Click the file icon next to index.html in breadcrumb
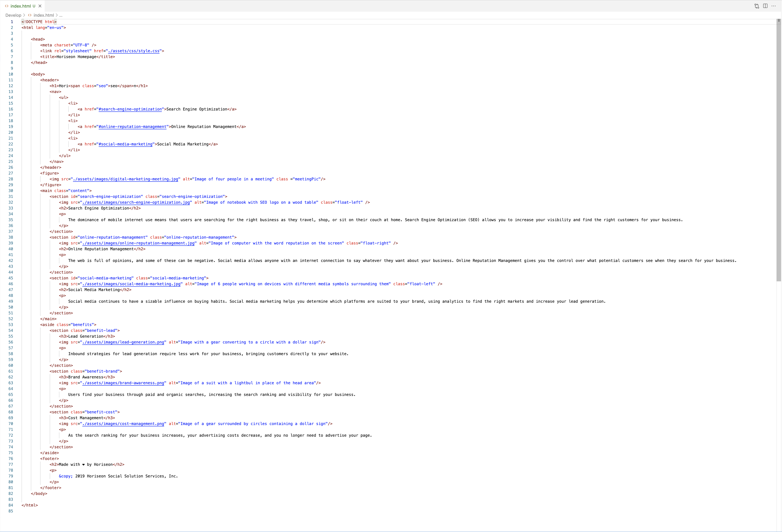The width and height of the screenshot is (782, 532). (x=30, y=15)
